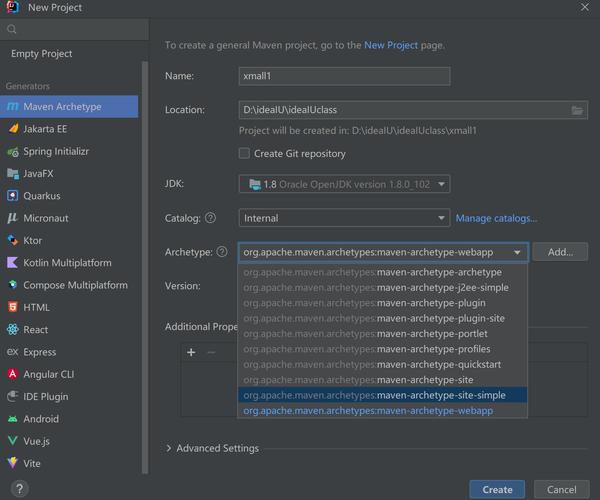The width and height of the screenshot is (600, 500).
Task: Click the Cancel button
Action: pyautogui.click(x=561, y=489)
